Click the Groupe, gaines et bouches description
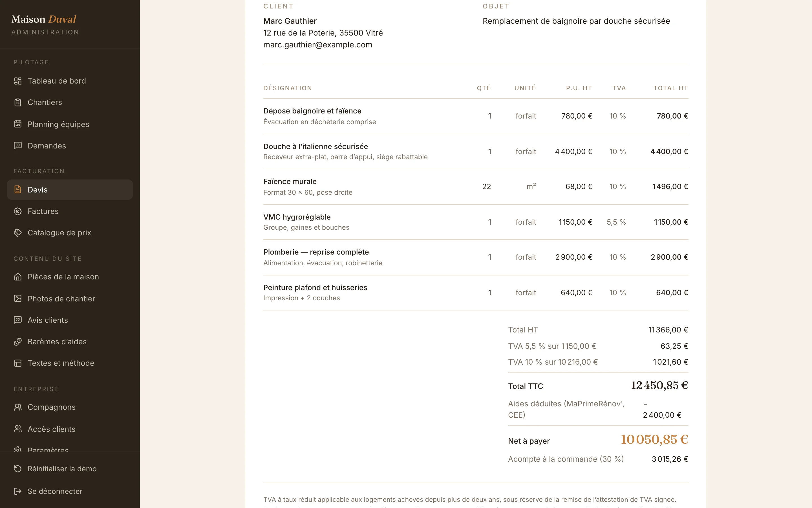Viewport: 812px width, 508px height. [306, 227]
